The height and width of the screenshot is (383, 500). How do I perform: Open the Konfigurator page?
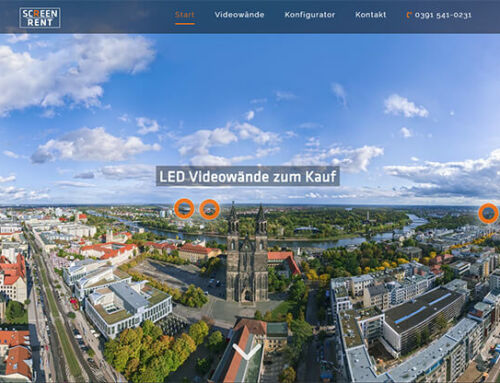310,15
